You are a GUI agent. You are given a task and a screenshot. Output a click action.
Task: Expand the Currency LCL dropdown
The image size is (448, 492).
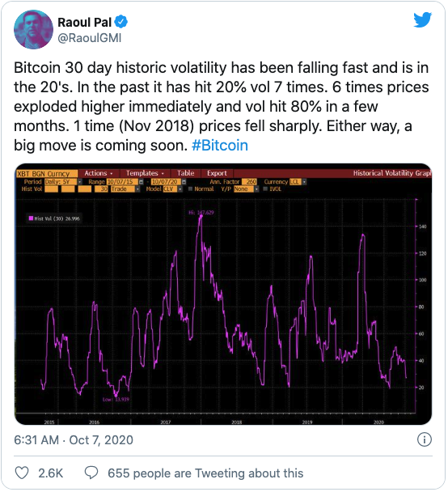click(x=304, y=182)
